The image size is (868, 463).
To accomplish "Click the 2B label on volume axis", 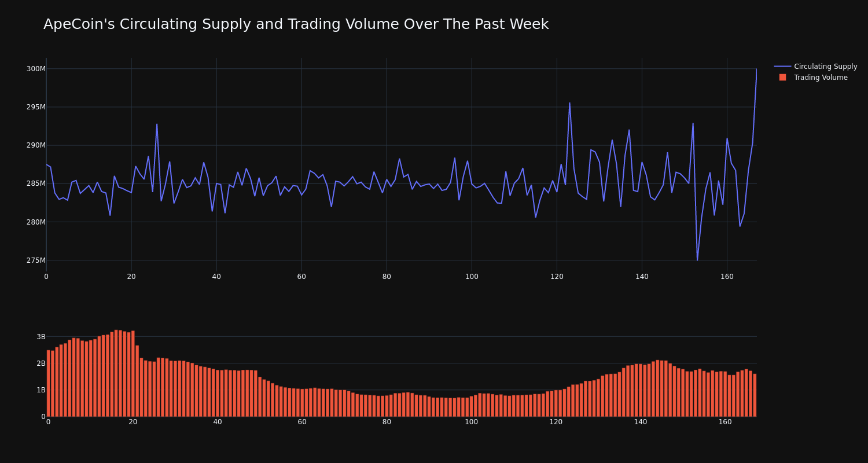I will 41,363.
